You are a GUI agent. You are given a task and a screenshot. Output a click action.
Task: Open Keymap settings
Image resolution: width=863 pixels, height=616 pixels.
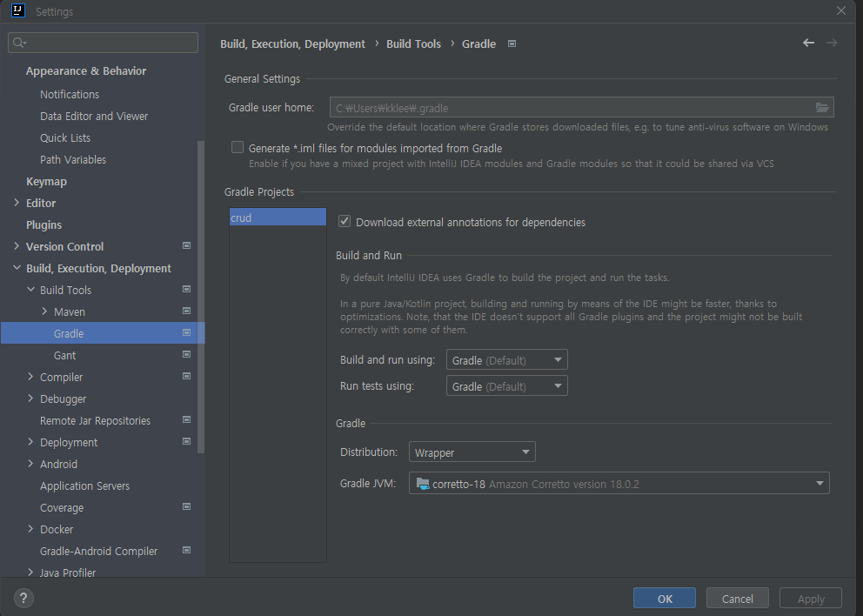click(x=46, y=181)
